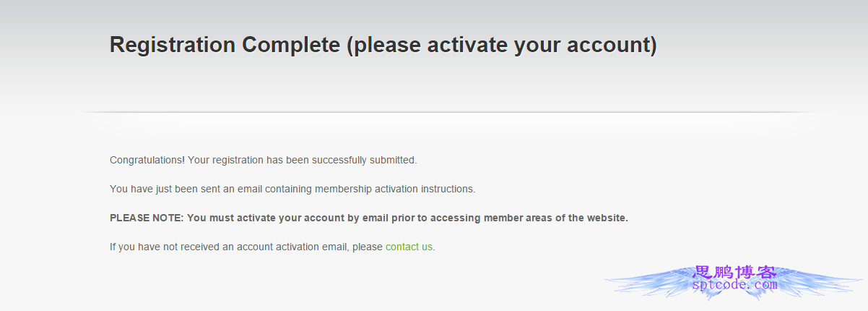This screenshot has height=311, width=868.
Task: Click the Registration Complete heading
Action: click(x=383, y=45)
